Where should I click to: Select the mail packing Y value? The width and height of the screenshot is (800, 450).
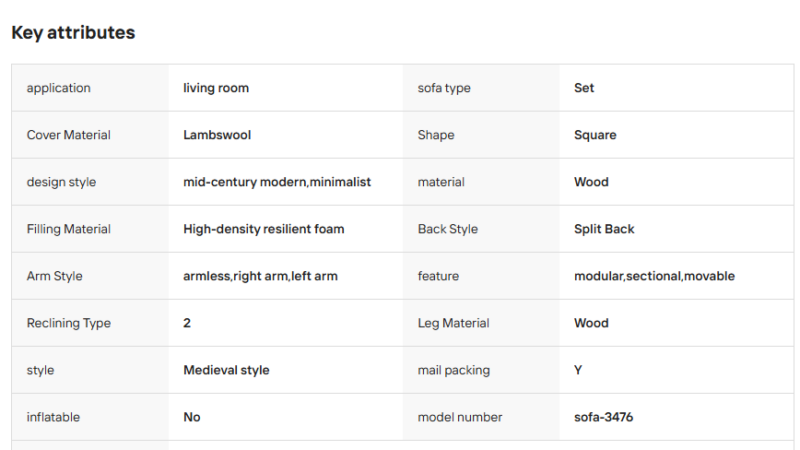click(x=578, y=370)
